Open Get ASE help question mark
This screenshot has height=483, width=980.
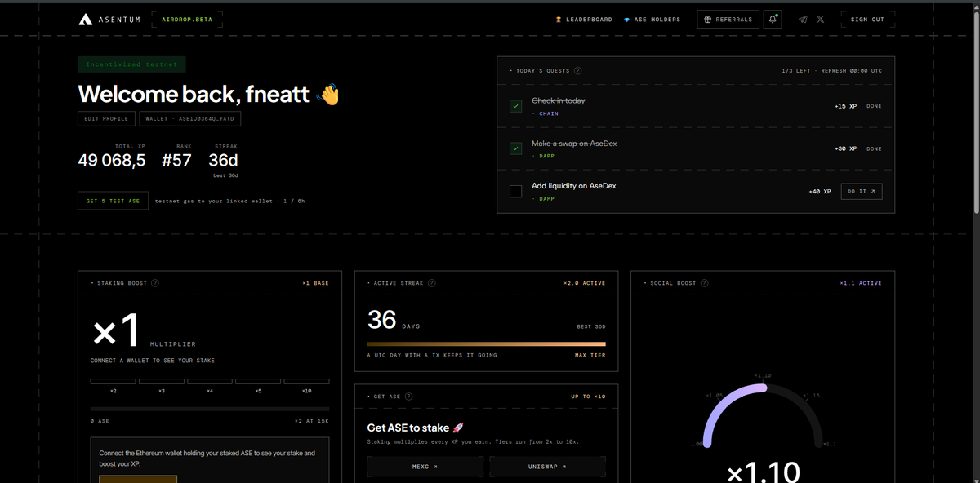point(408,397)
